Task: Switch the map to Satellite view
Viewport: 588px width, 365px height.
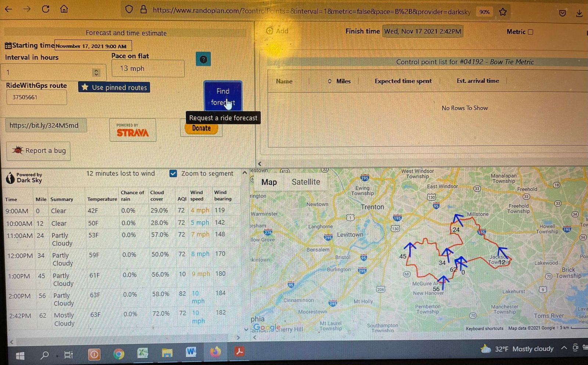Action: point(305,182)
